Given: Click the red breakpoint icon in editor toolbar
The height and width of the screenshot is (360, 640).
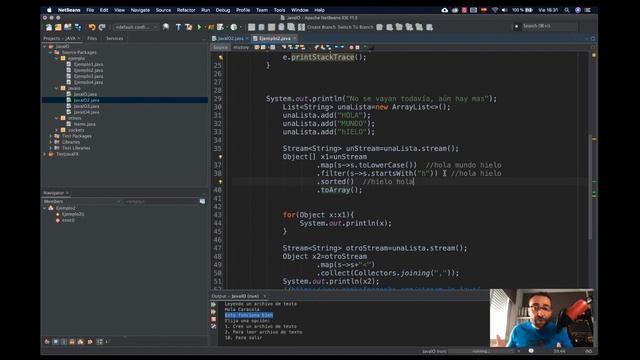Looking at the screenshot, I should (351, 47).
